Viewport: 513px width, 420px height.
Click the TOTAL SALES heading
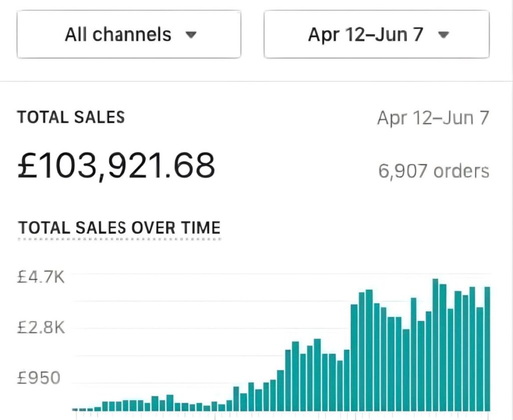(71, 117)
